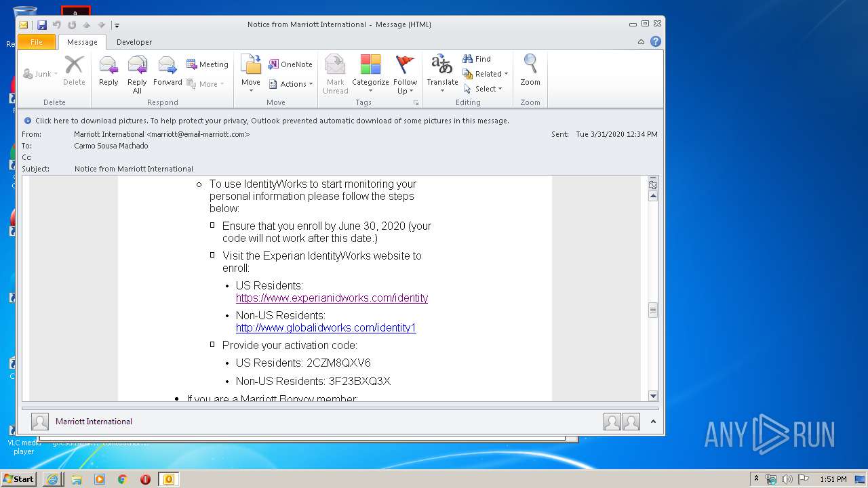
Task: Create a Meeting reply
Action: (x=208, y=64)
